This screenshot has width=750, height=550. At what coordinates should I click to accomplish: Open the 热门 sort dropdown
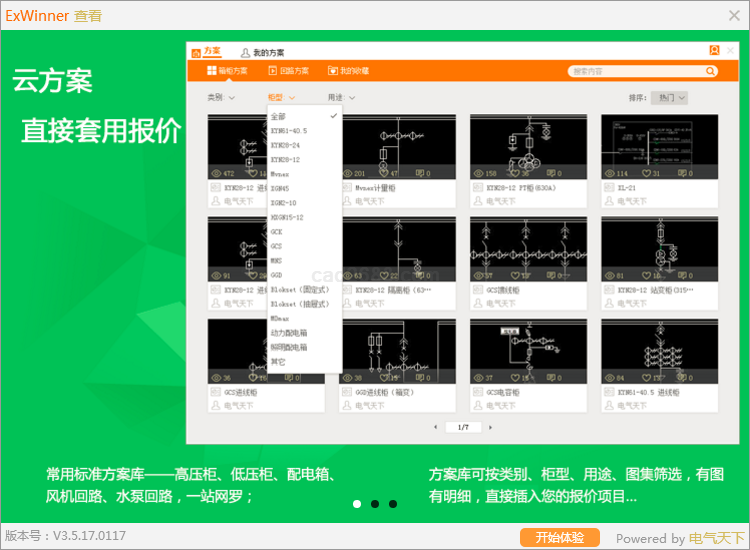point(669,98)
